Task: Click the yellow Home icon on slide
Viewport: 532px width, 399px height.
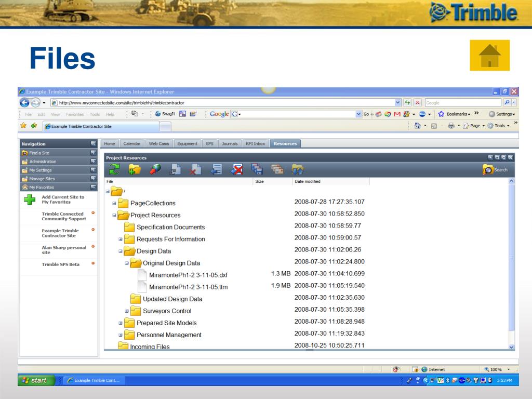Action: (x=489, y=55)
